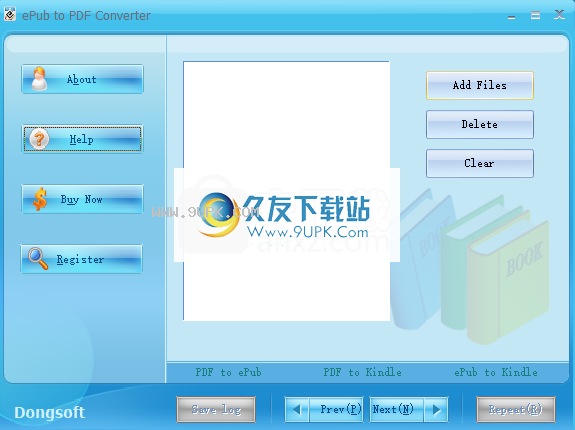Click the ePub to PDF Converter title icon
The image size is (575, 430).
(x=10, y=14)
